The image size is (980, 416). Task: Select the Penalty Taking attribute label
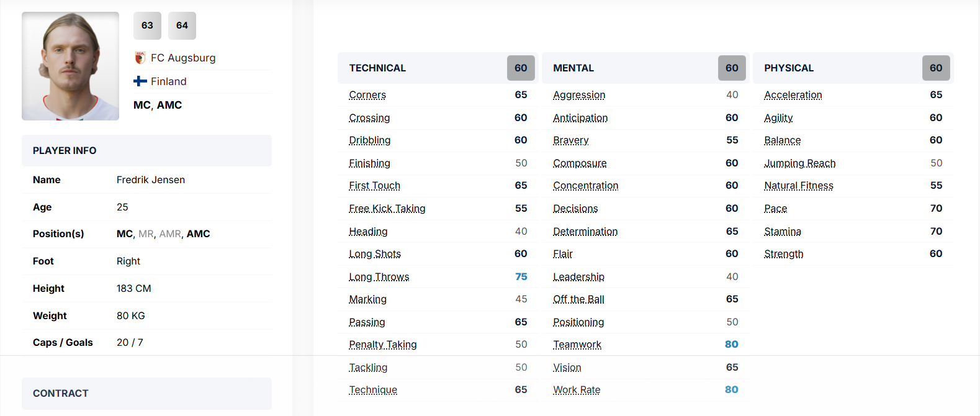[382, 345]
